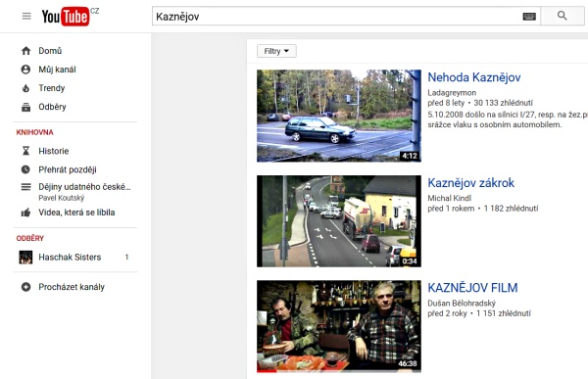Open playlist Dějiny udatného české...
The image size is (588, 379).
click(84, 187)
